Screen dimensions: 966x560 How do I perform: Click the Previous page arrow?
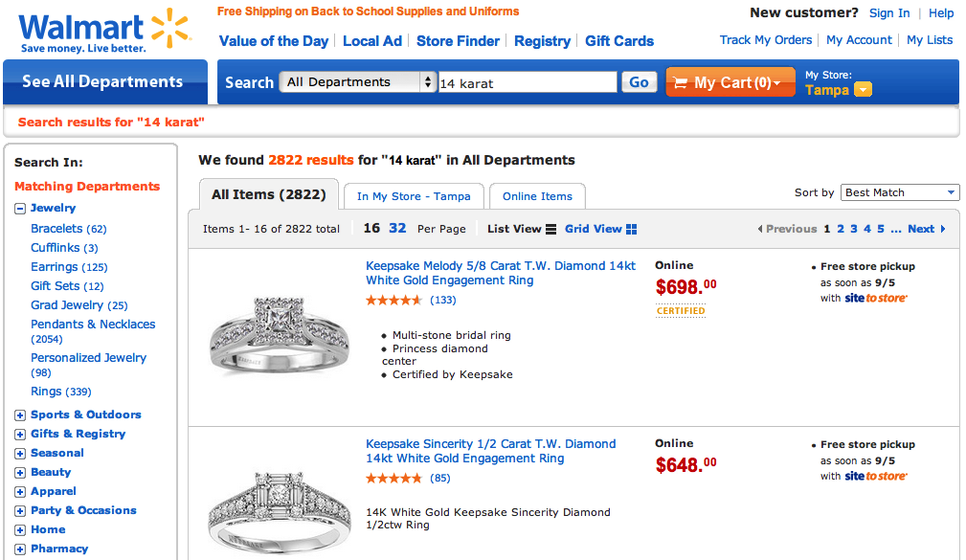coord(760,229)
